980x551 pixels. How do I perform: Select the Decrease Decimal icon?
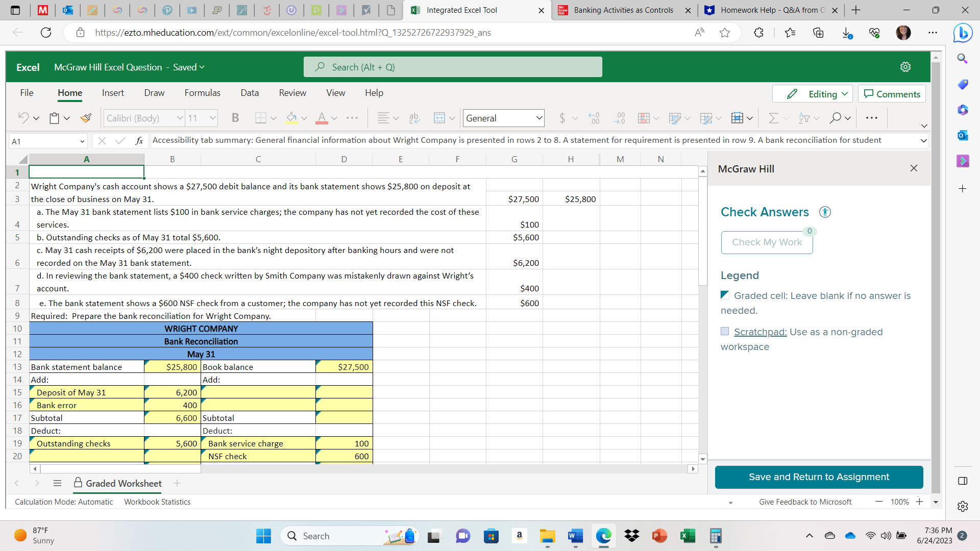619,118
